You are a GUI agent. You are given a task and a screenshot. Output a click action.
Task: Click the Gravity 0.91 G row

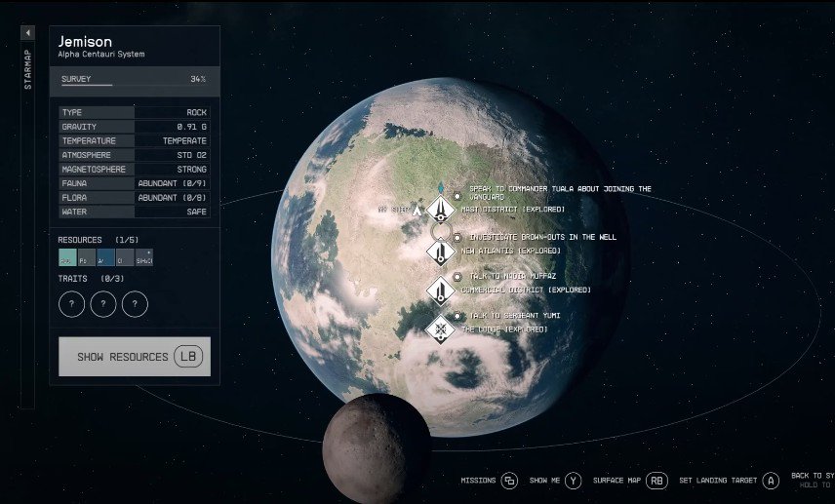tap(135, 127)
